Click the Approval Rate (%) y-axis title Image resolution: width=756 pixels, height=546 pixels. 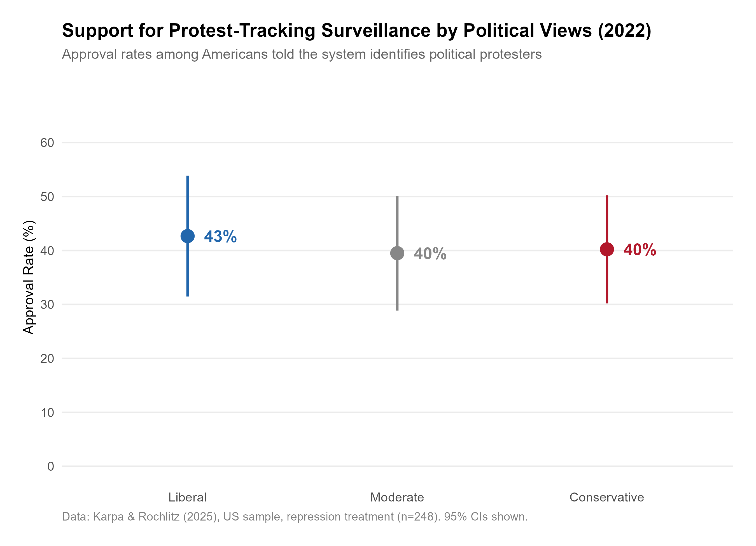pyautogui.click(x=29, y=277)
